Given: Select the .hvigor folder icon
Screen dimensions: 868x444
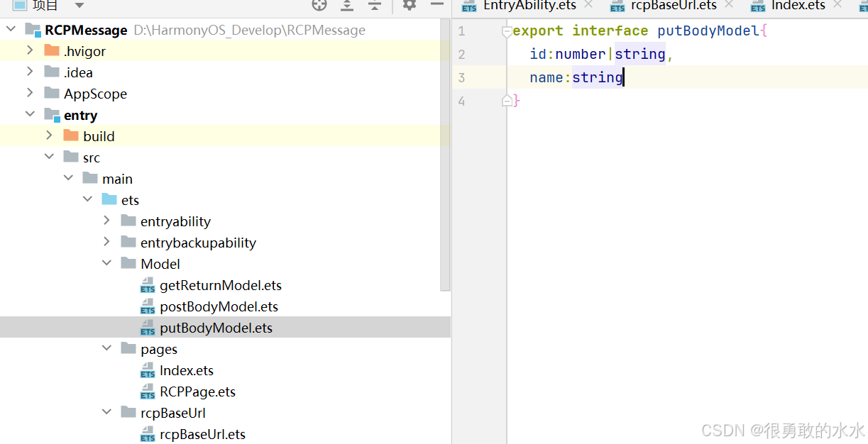Looking at the screenshot, I should (52, 51).
